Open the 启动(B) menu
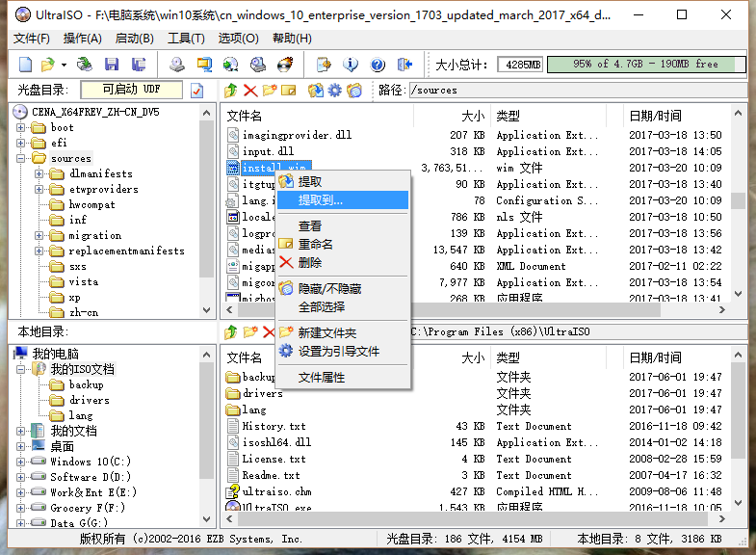Viewport: 756px width, 555px height. pyautogui.click(x=135, y=39)
